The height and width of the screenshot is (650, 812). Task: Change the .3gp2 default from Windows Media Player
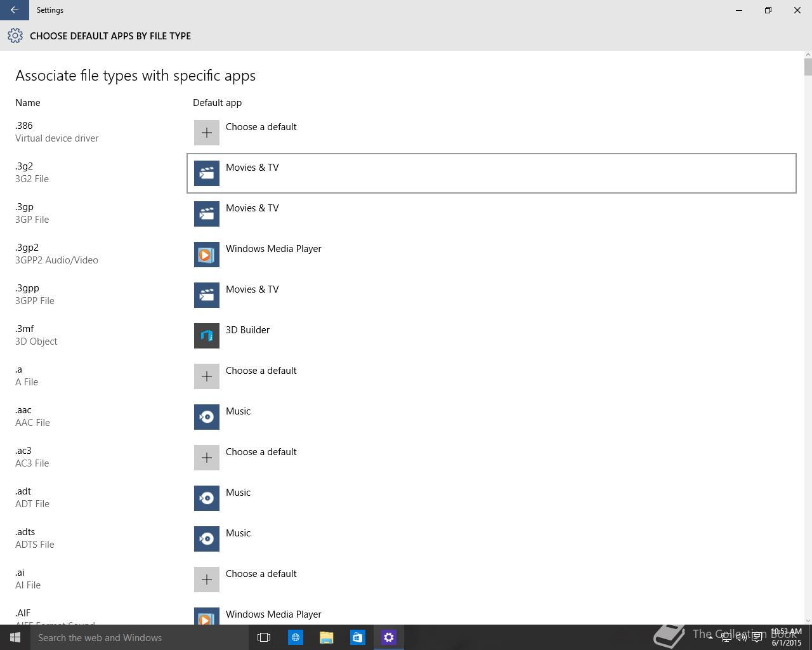click(492, 255)
